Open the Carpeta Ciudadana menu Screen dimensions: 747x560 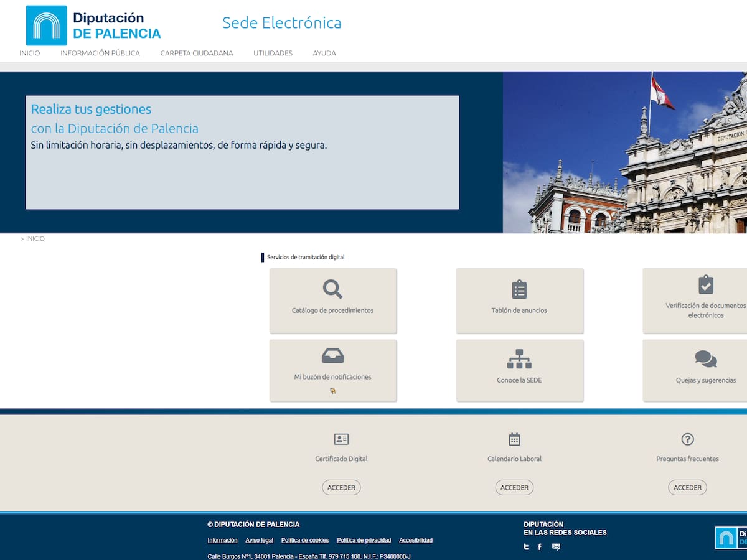coord(197,54)
